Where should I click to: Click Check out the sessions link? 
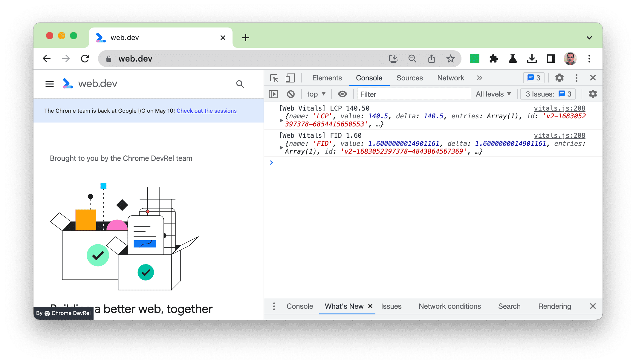tap(206, 111)
